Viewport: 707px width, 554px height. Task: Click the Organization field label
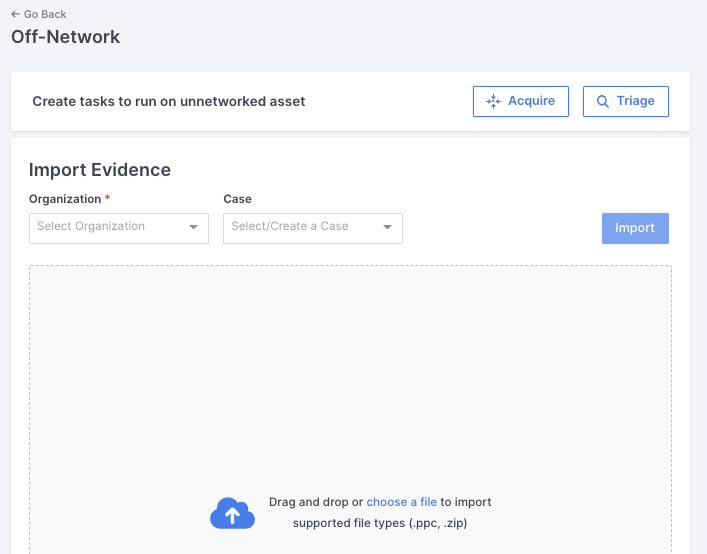click(x=65, y=199)
